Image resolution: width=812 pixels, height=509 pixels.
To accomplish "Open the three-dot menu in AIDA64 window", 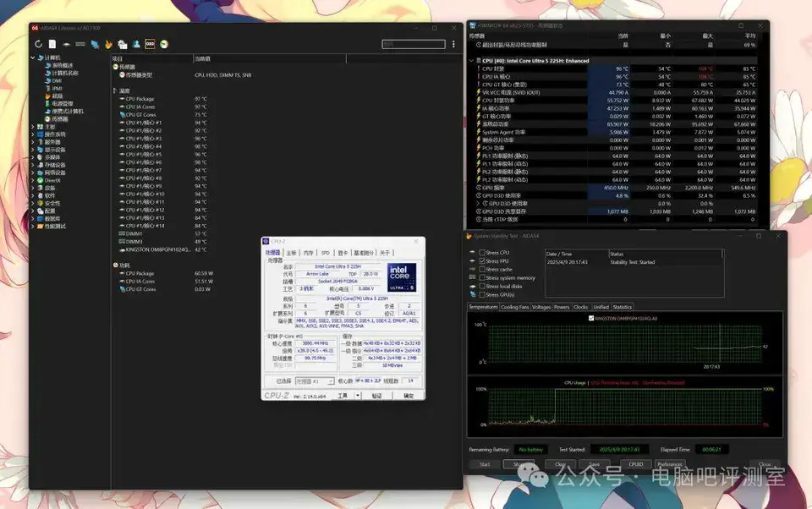I will [453, 44].
